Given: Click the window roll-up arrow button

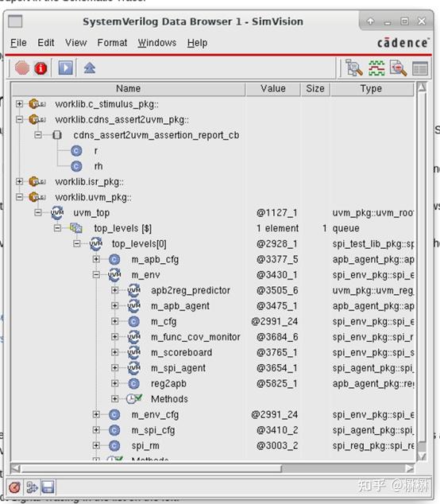Looking at the screenshot, I should [370, 21].
